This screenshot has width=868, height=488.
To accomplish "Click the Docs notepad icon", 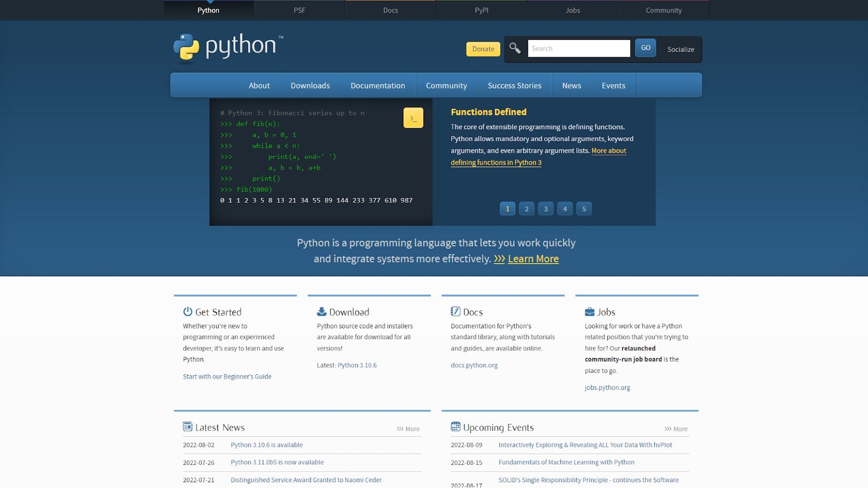I will point(455,312).
